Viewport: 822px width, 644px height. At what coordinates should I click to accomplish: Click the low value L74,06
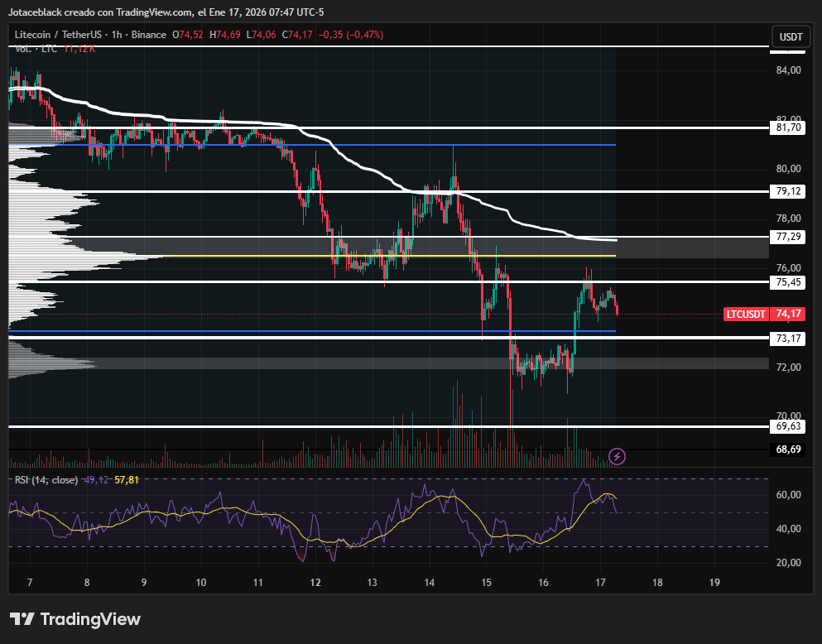click(261, 35)
